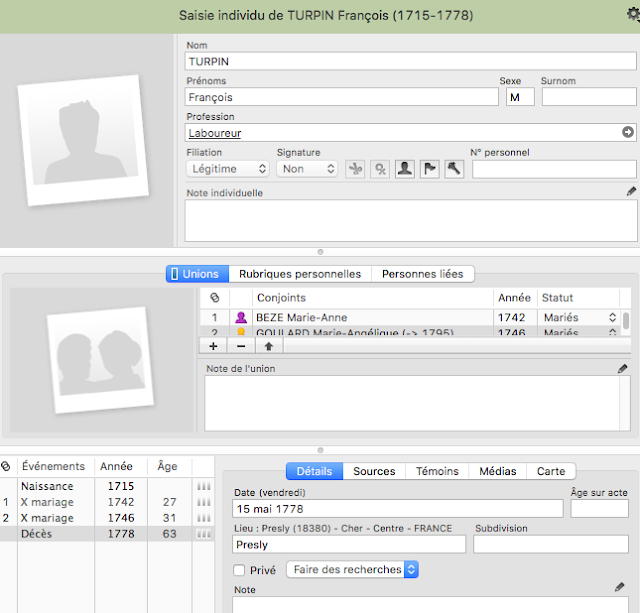Click the bars icon on 1742 mariage row
The image size is (640, 613).
pos(203,502)
